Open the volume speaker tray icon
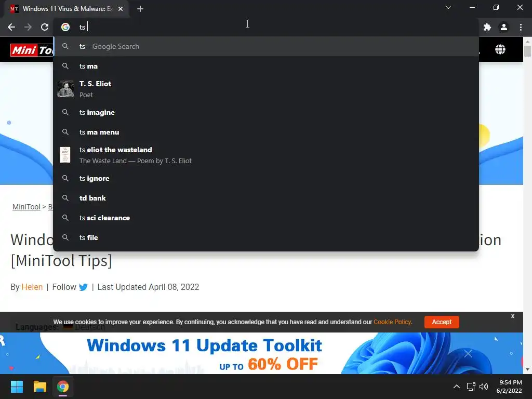The height and width of the screenshot is (399, 532). point(484,387)
